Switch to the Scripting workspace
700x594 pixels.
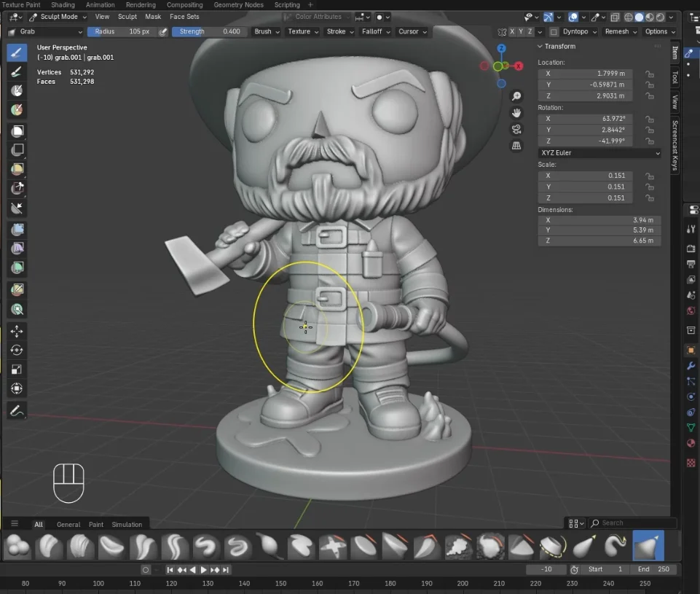pos(287,4)
